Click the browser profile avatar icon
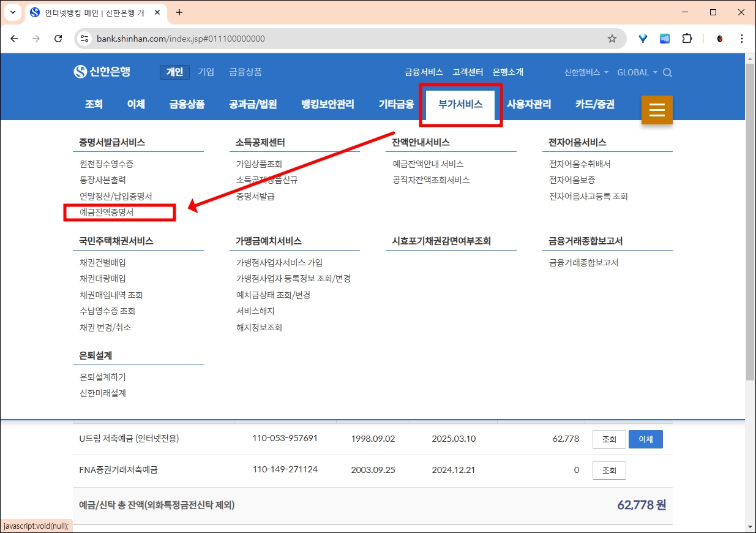 click(720, 39)
